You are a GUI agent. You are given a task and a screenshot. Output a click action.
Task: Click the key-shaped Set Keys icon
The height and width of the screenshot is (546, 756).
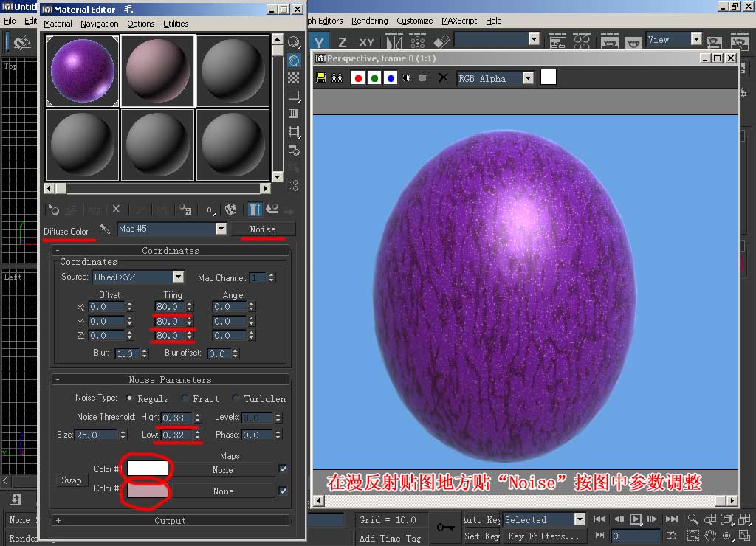click(x=445, y=528)
